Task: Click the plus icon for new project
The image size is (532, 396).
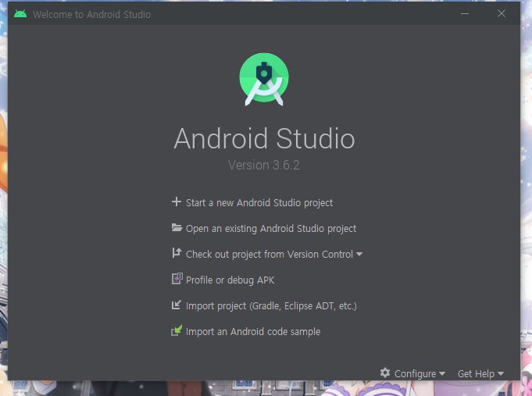Action: click(177, 202)
